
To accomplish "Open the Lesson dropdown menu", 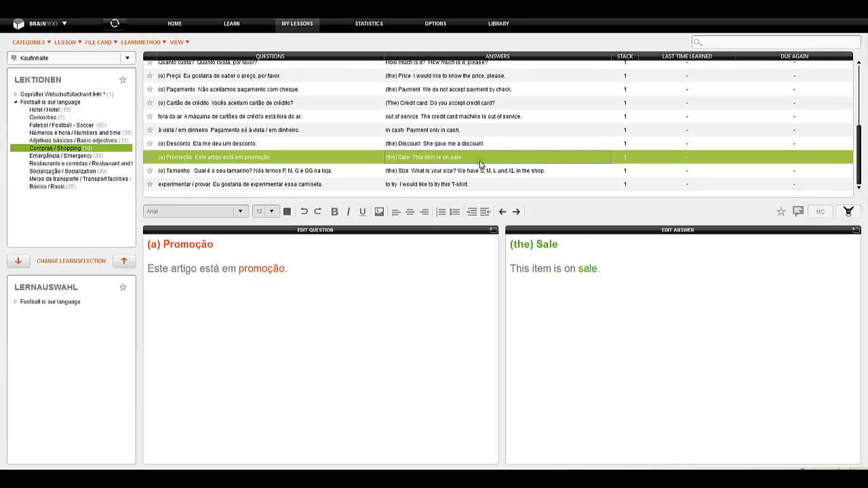I will (x=68, y=42).
